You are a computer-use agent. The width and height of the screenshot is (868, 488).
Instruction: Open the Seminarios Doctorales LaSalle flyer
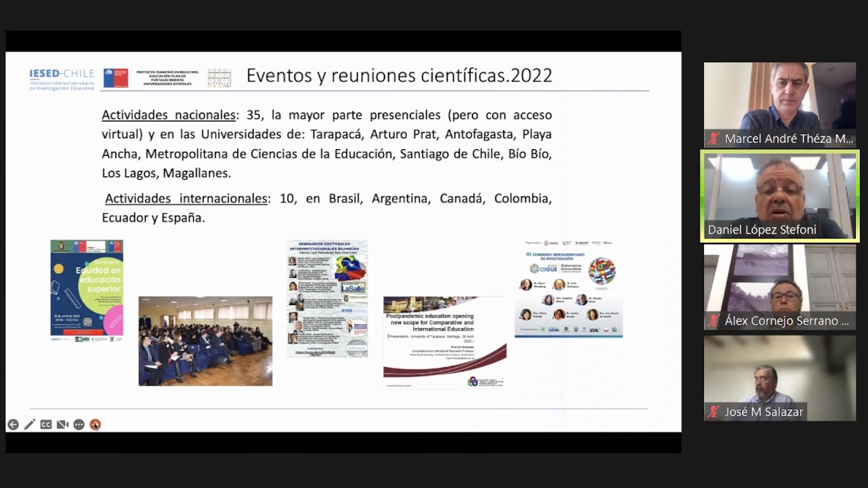pos(328,298)
